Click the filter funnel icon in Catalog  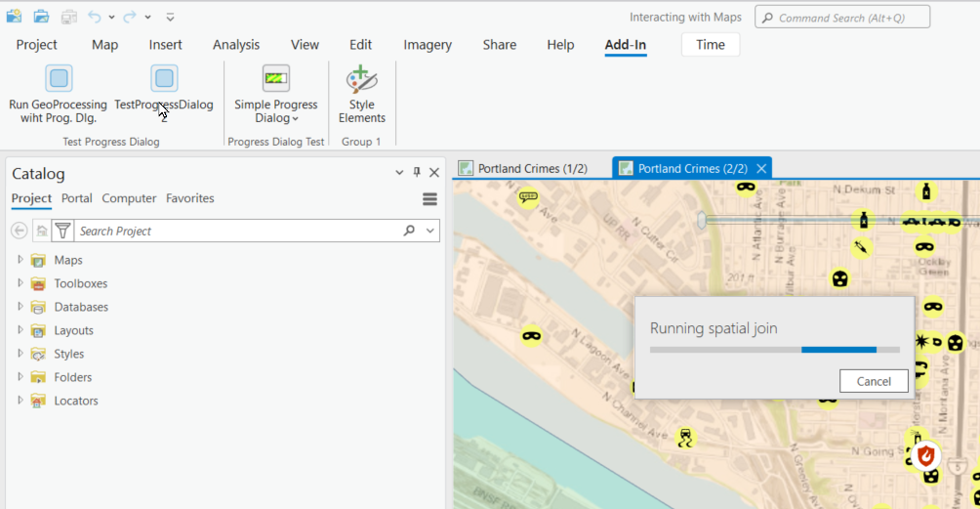point(63,231)
